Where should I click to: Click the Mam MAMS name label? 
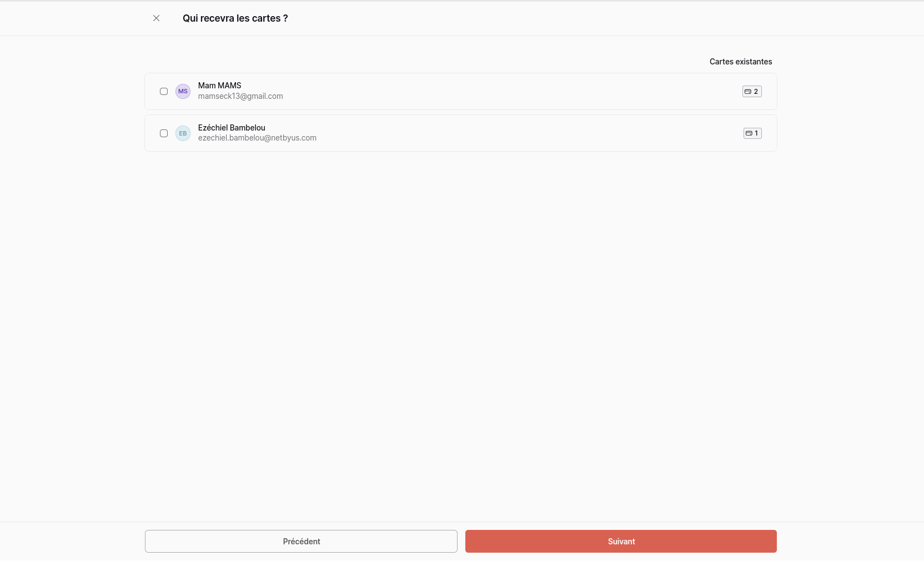click(x=220, y=86)
